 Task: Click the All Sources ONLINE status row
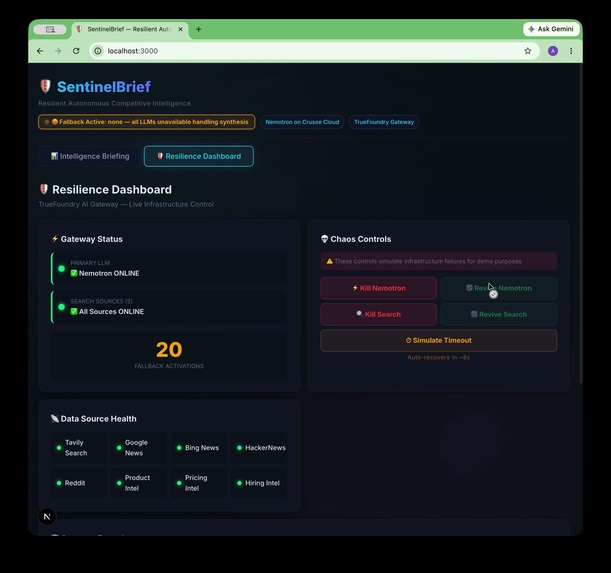[x=169, y=307]
